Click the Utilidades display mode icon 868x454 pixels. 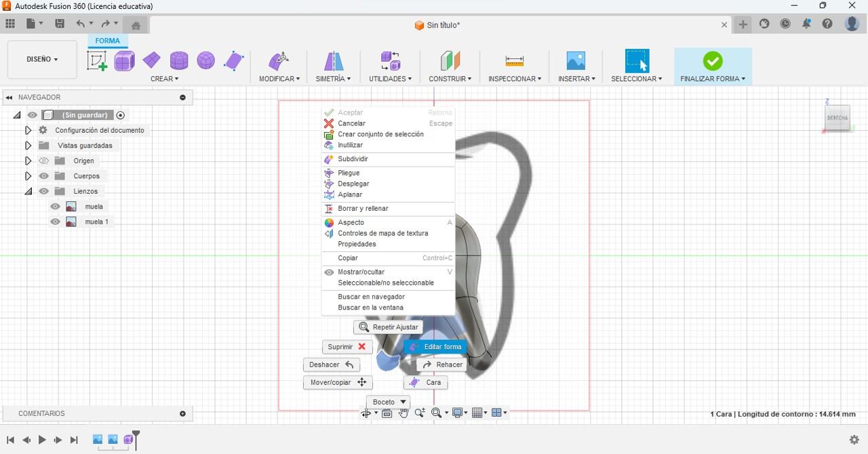[x=391, y=61]
